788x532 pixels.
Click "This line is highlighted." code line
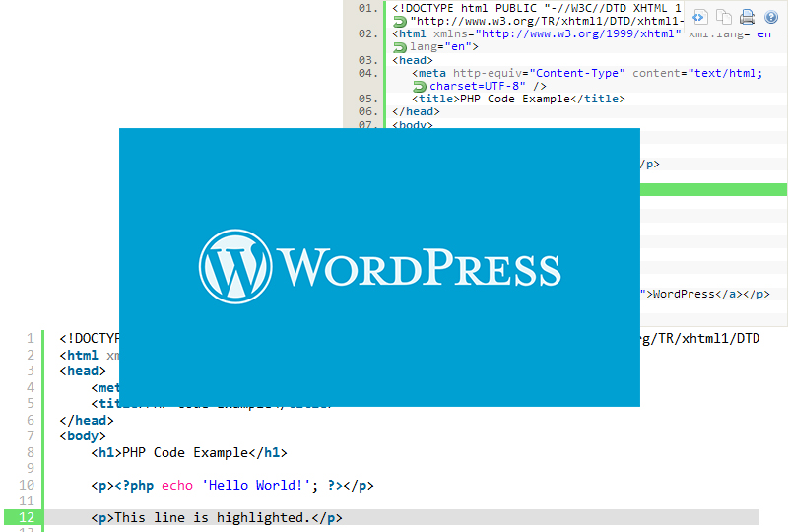pyautogui.click(x=217, y=517)
